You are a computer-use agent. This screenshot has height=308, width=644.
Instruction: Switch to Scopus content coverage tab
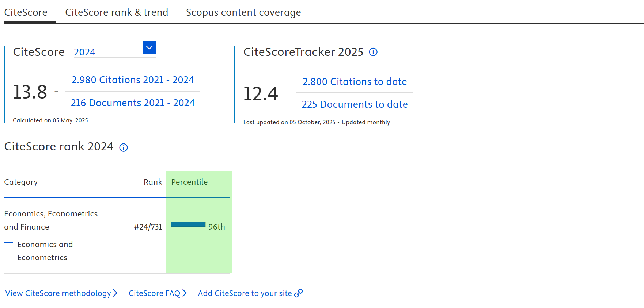[243, 12]
